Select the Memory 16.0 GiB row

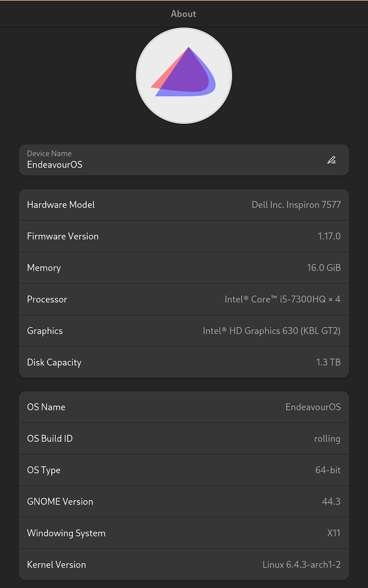click(184, 268)
